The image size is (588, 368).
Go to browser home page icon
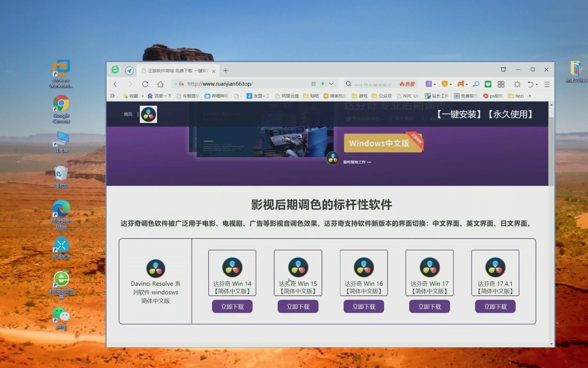(160, 84)
